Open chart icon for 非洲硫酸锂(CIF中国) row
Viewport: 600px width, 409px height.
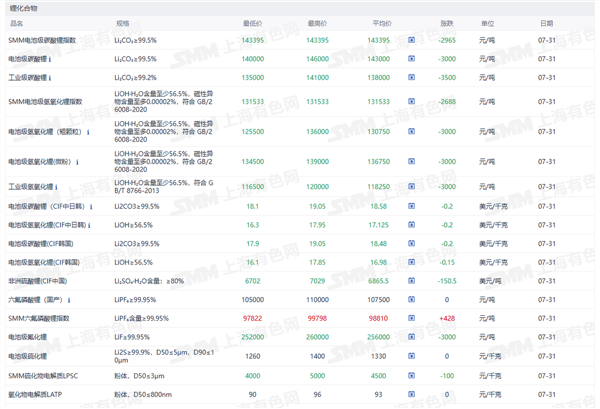pyautogui.click(x=411, y=281)
